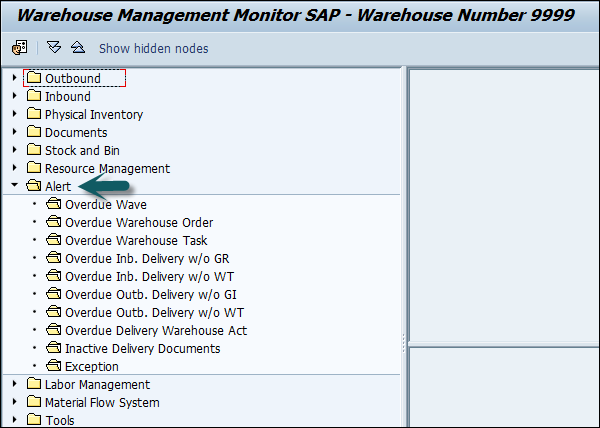The width and height of the screenshot is (600, 428).
Task: Click the leftmost toolbar icon
Action: pyautogui.click(x=19, y=48)
